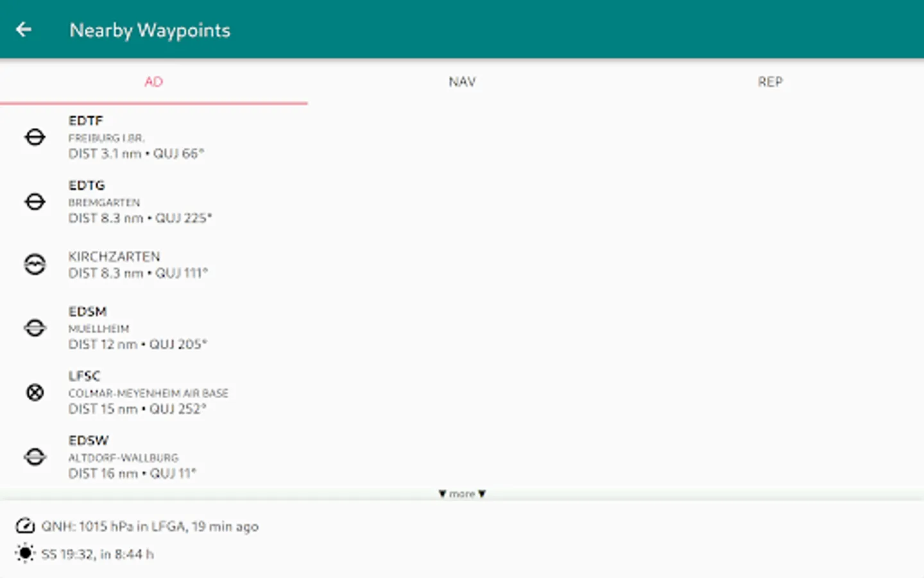The height and width of the screenshot is (578, 924).
Task: Click the QNH 1015 hPa status line
Action: point(150,527)
